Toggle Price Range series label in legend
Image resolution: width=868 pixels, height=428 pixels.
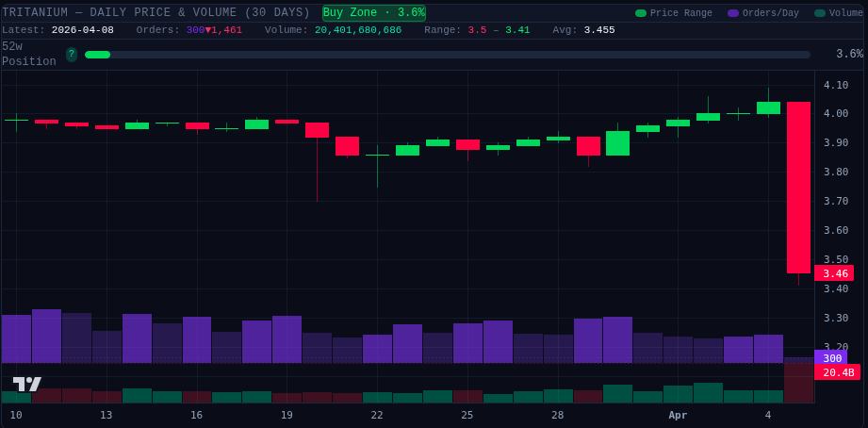coord(680,13)
